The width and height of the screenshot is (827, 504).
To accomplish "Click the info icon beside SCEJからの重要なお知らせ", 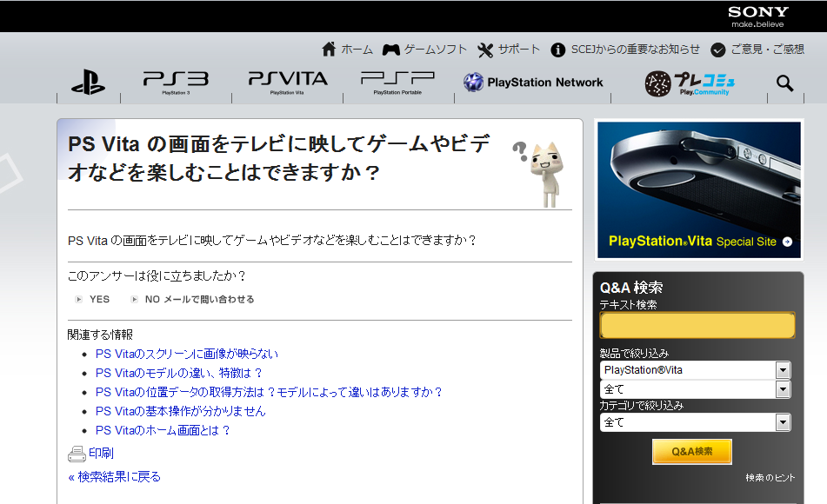I will (558, 50).
